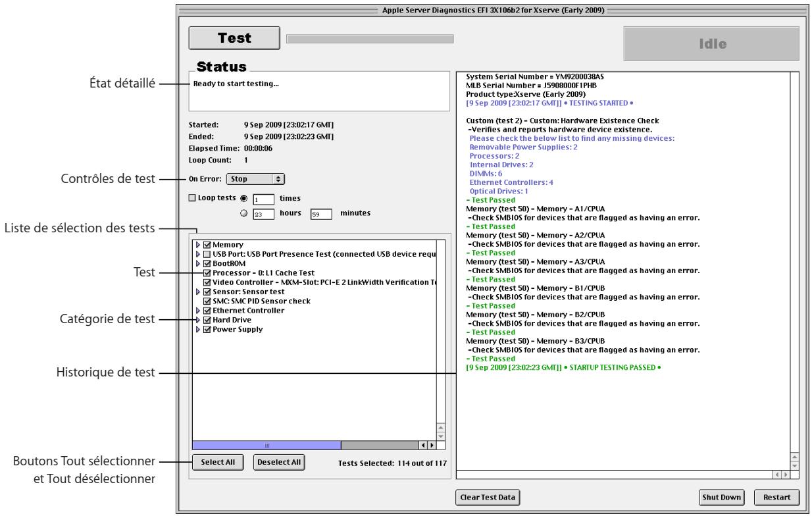Click the Started timestamp value

289,124
